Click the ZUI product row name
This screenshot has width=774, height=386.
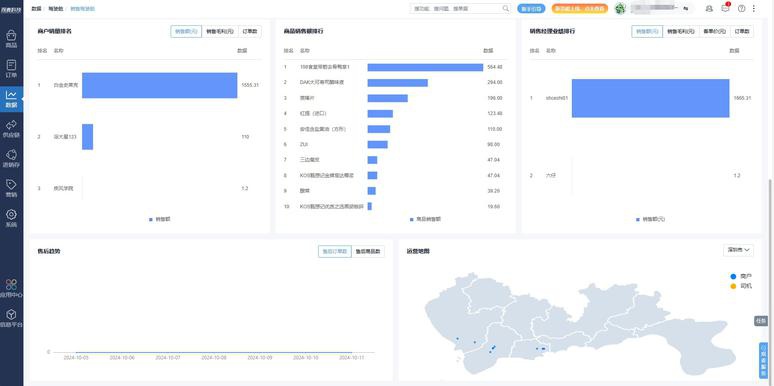(x=304, y=145)
